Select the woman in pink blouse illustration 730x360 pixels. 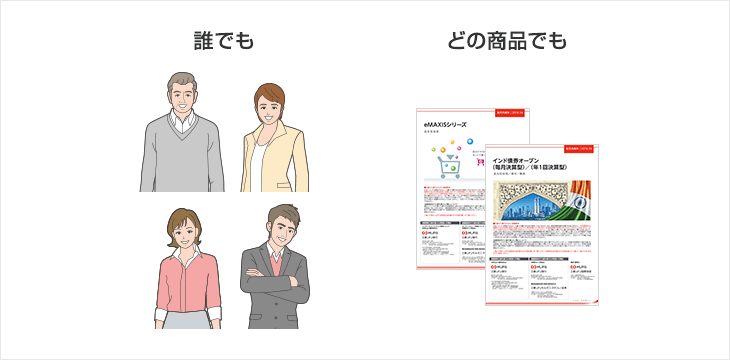pos(188,268)
